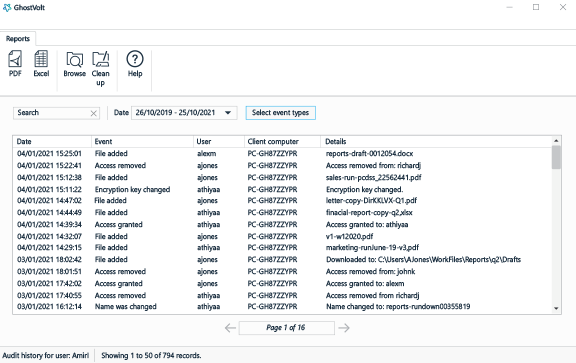The height and width of the screenshot is (363, 576).
Task: Open the Browse reports tool
Action: pos(75,64)
